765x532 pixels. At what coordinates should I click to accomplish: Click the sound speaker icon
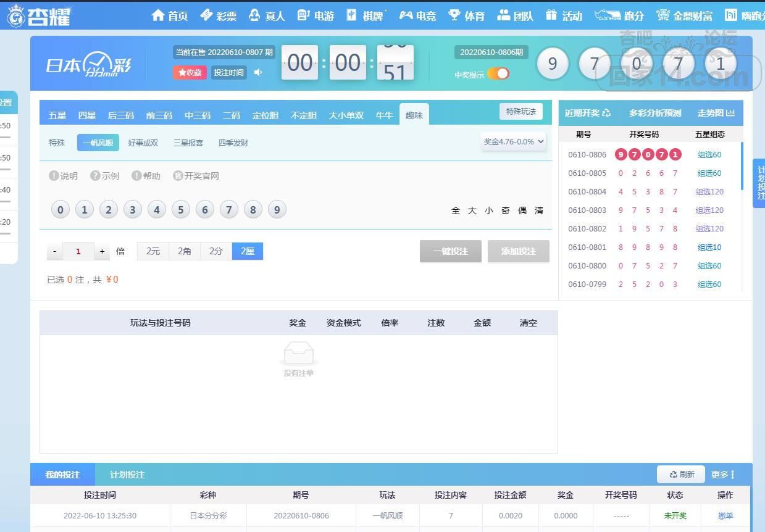click(258, 72)
